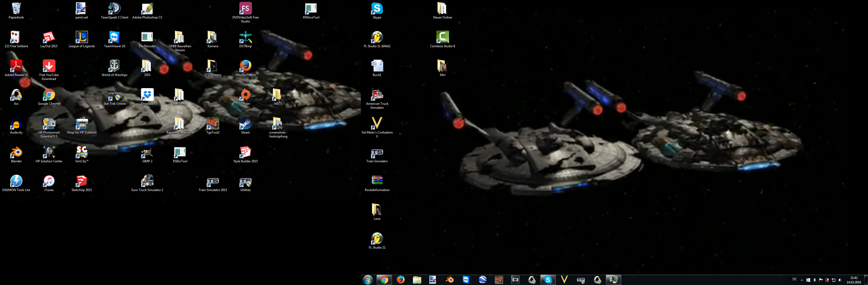Image resolution: width=868 pixels, height=285 pixels.
Task: Launch American Truck Simulator shortcut
Action: coord(377,99)
